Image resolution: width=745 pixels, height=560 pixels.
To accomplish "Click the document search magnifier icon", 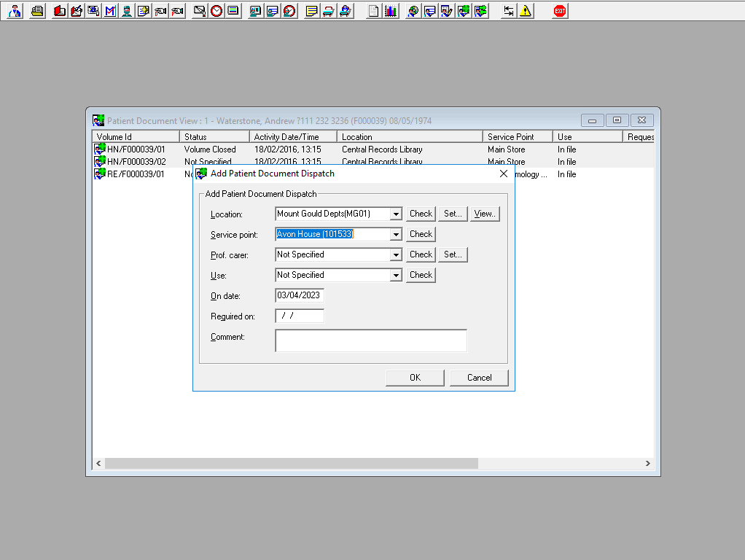I will click(93, 11).
